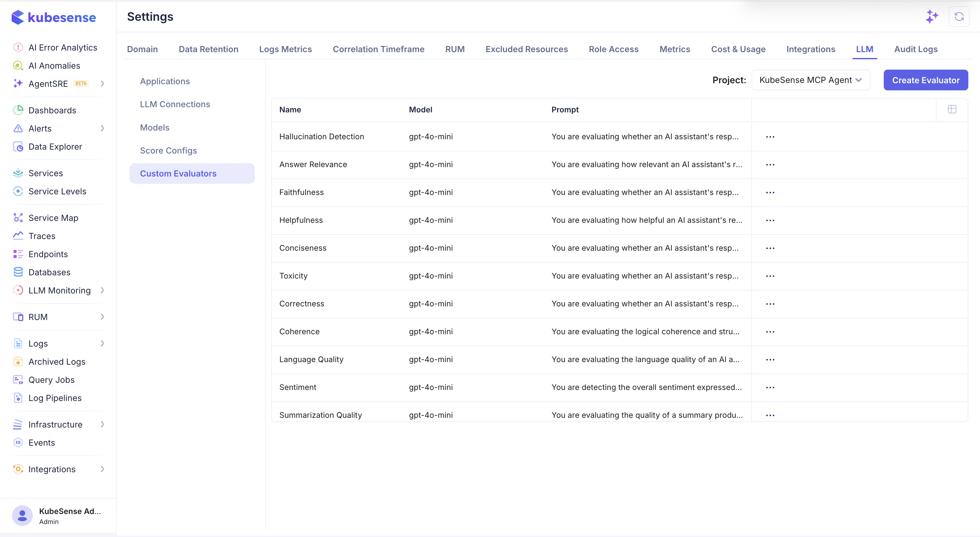
Task: Open Endpoints from sidebar
Action: pos(48,254)
